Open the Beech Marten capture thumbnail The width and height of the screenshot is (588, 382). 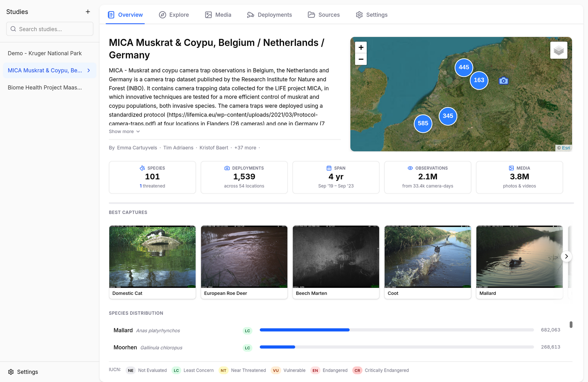pyautogui.click(x=336, y=262)
